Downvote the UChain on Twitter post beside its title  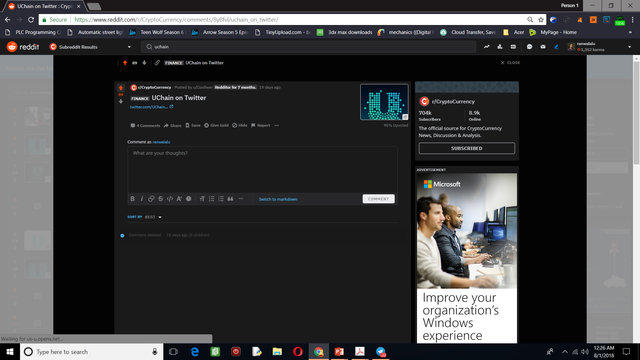(121, 101)
